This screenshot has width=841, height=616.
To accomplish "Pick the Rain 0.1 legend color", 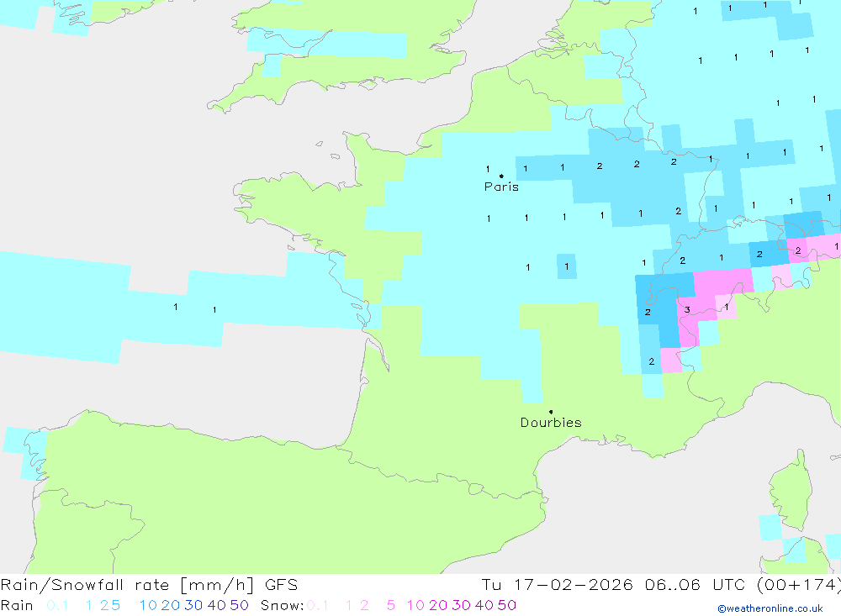I will coord(57,605).
